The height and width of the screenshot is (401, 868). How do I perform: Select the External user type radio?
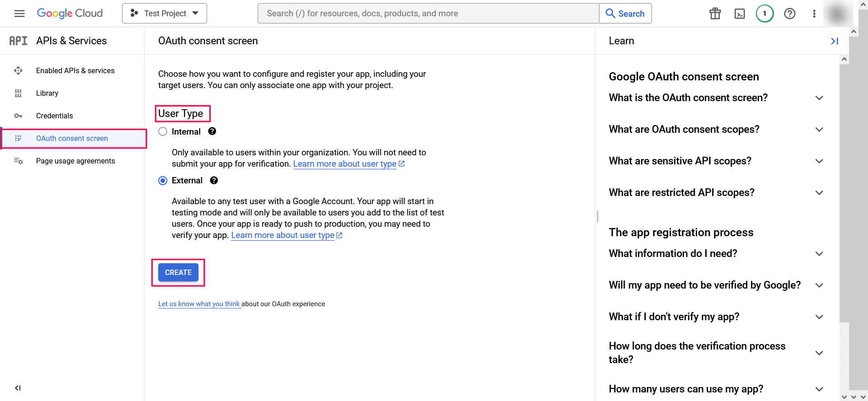coord(163,181)
